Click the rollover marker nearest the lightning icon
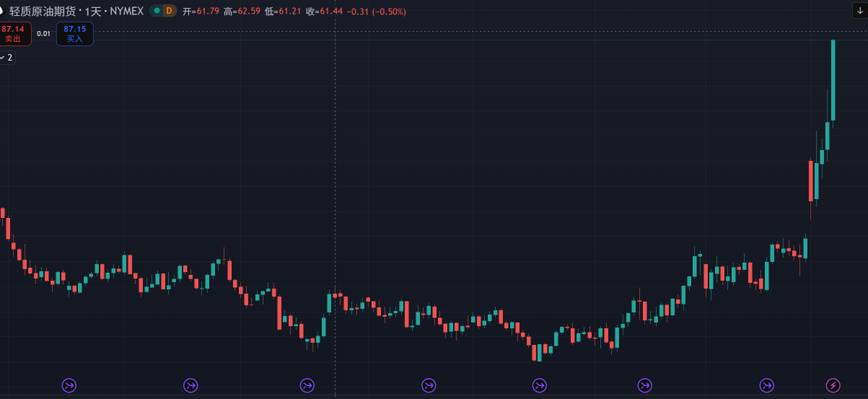 (767, 385)
